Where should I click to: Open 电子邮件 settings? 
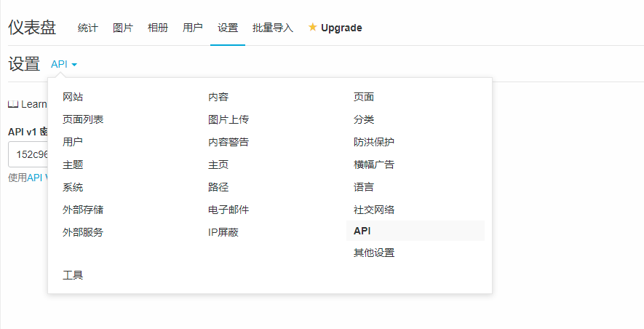click(228, 210)
